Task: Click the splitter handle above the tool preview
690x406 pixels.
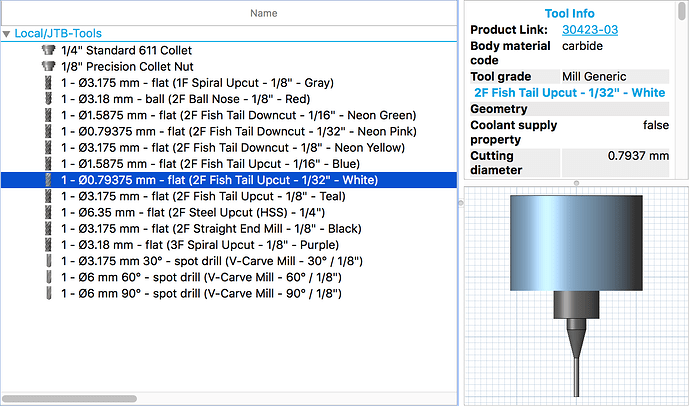Action: (x=576, y=183)
